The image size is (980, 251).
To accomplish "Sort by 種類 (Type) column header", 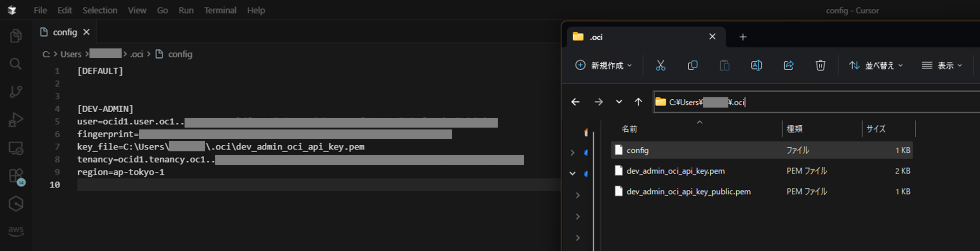I will coord(795,129).
